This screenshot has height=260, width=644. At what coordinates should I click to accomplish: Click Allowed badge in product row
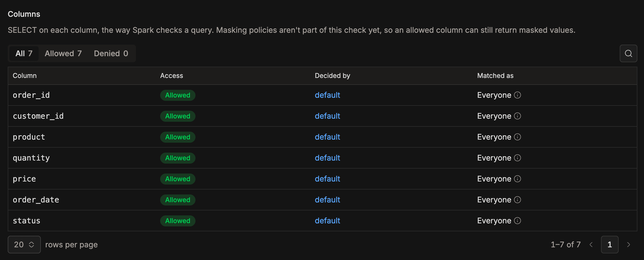click(178, 137)
